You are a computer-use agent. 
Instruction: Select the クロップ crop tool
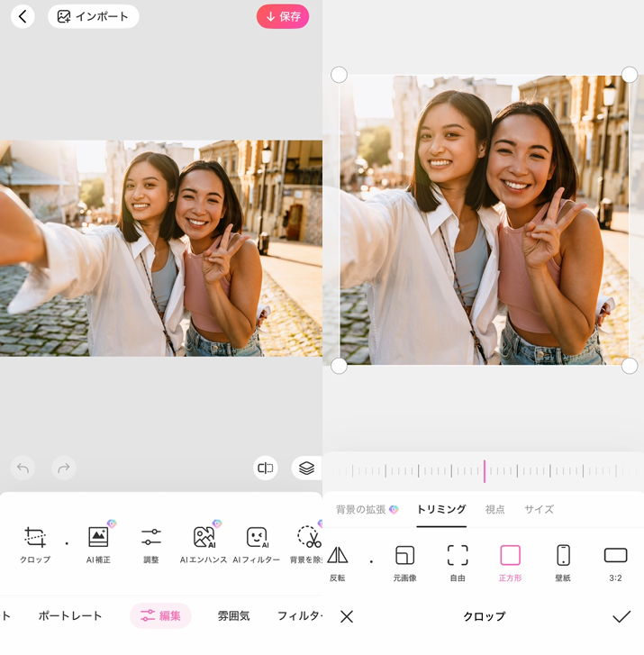coord(35,545)
